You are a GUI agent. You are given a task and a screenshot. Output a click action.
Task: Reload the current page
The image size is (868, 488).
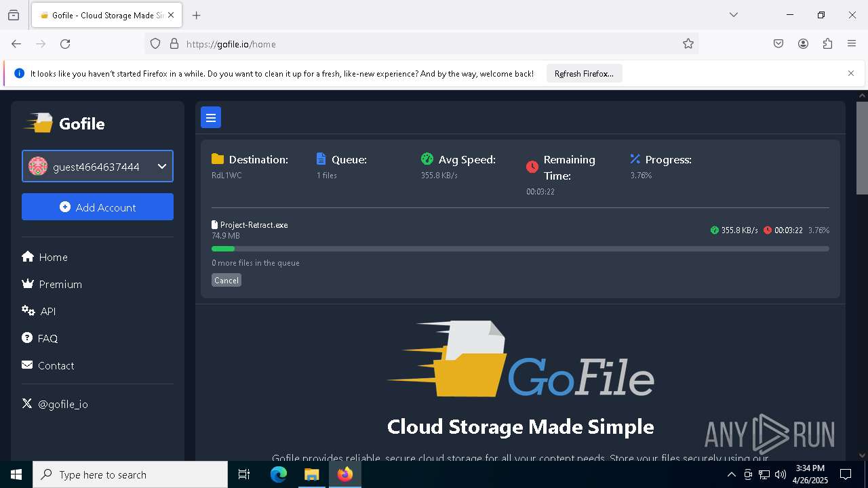pyautogui.click(x=65, y=44)
